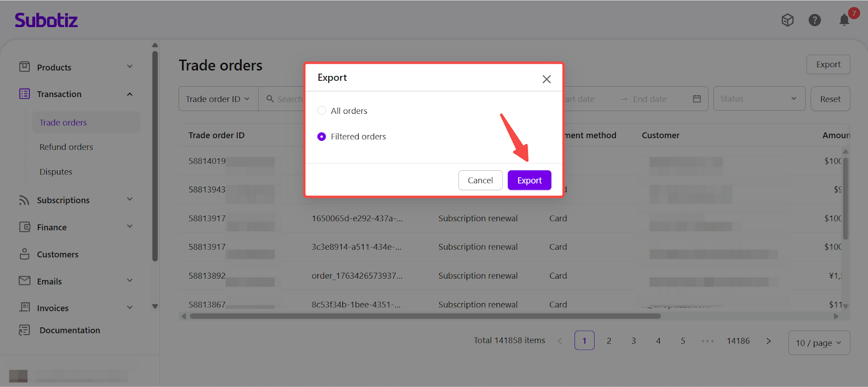This screenshot has width=868, height=387.
Task: Click the 3D box icon in header
Action: [787, 20]
